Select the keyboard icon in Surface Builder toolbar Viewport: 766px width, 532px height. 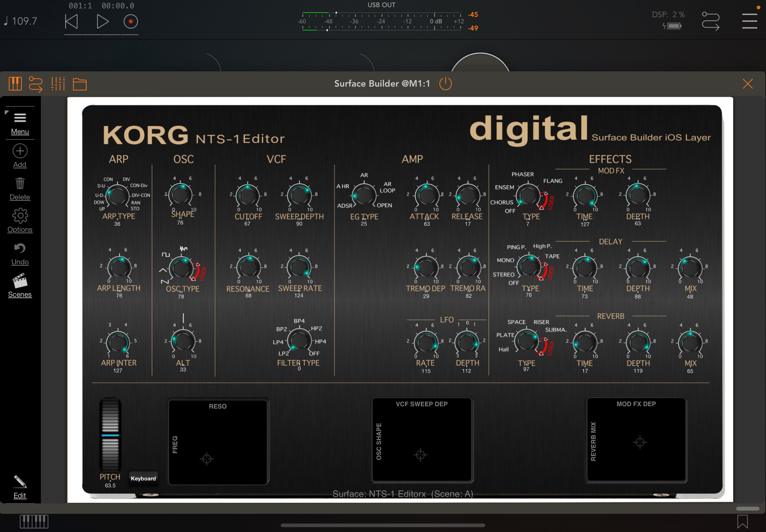tap(15, 84)
